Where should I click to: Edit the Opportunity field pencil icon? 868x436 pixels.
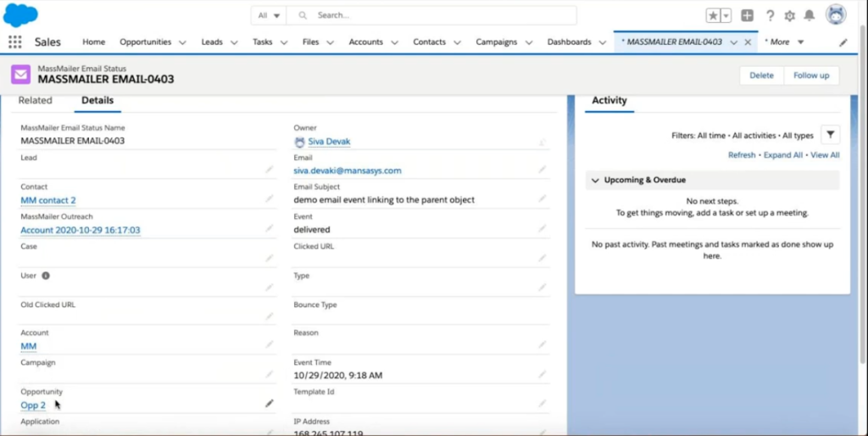point(269,403)
